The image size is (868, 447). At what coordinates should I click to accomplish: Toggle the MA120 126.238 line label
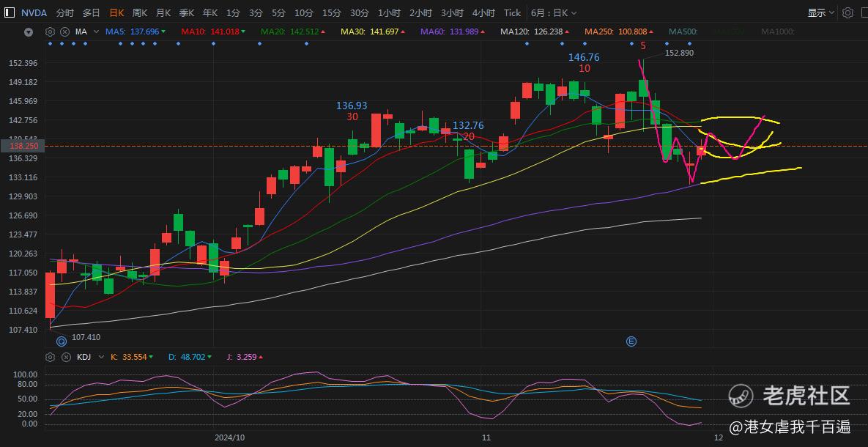pyautogui.click(x=535, y=32)
